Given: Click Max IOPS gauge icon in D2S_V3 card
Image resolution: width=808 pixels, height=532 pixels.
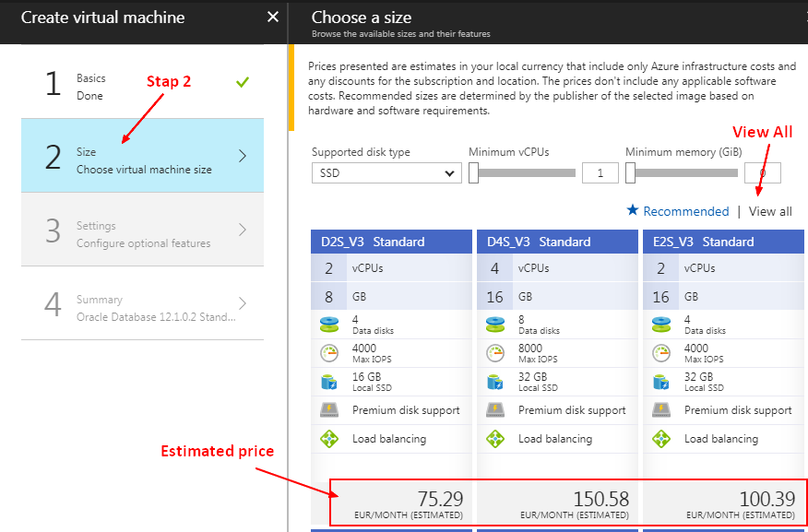Looking at the screenshot, I should [329, 353].
